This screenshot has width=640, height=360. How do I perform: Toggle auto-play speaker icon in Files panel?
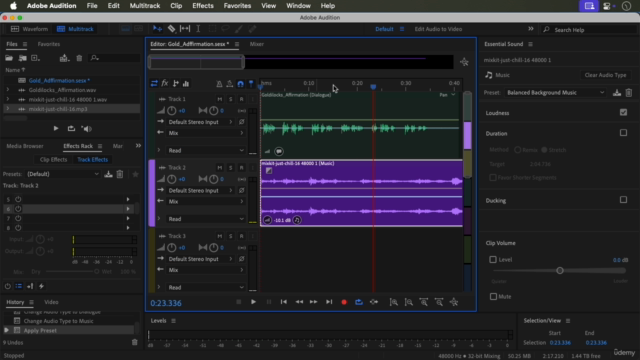pos(87,129)
